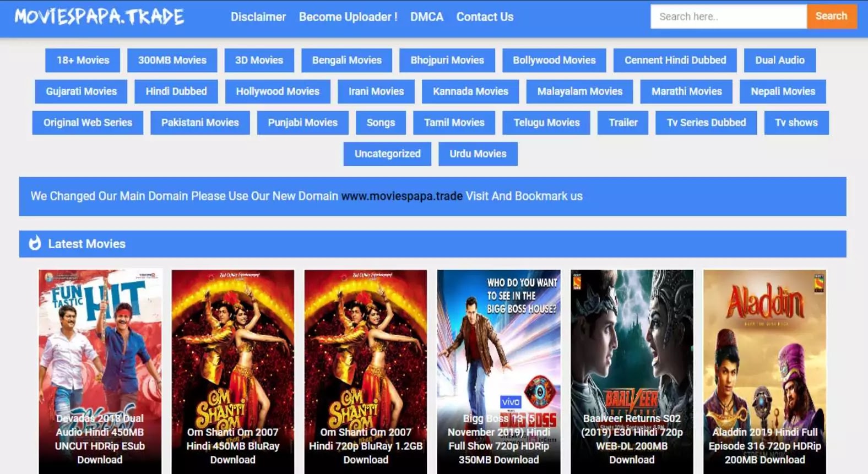Open the Trailer category
Viewport: 868px width, 474px height.
pyautogui.click(x=623, y=123)
